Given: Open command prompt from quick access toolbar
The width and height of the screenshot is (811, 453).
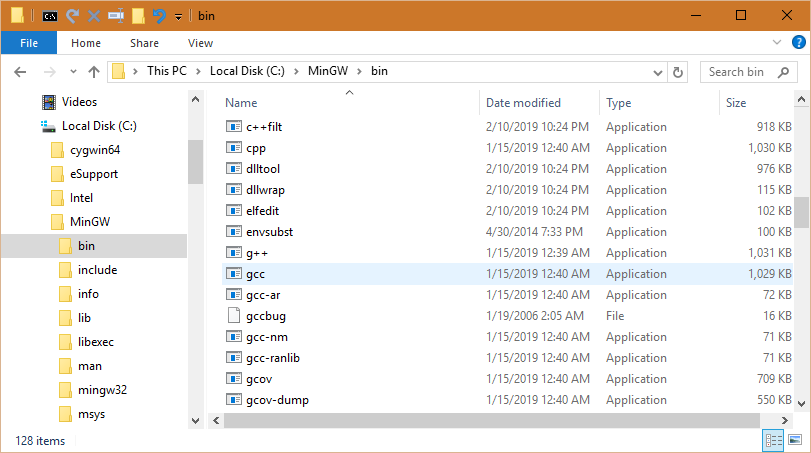Looking at the screenshot, I should tap(50, 16).
